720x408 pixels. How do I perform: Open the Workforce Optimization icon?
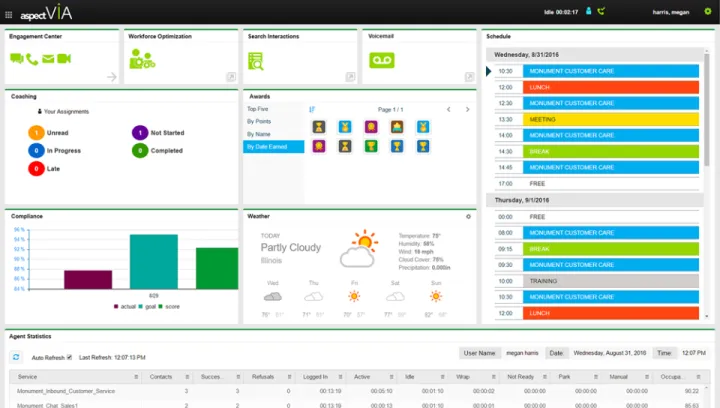(142, 59)
